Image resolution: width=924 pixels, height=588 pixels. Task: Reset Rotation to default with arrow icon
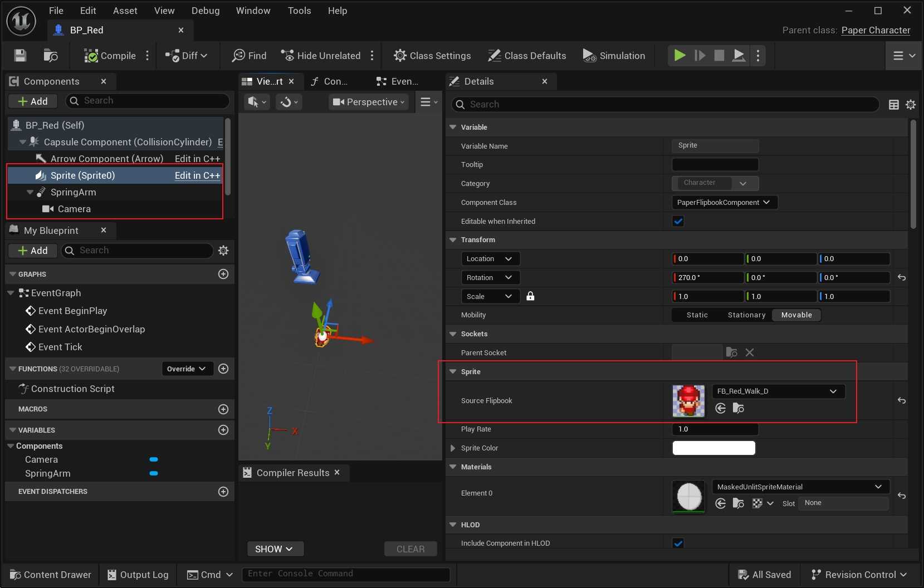point(901,277)
